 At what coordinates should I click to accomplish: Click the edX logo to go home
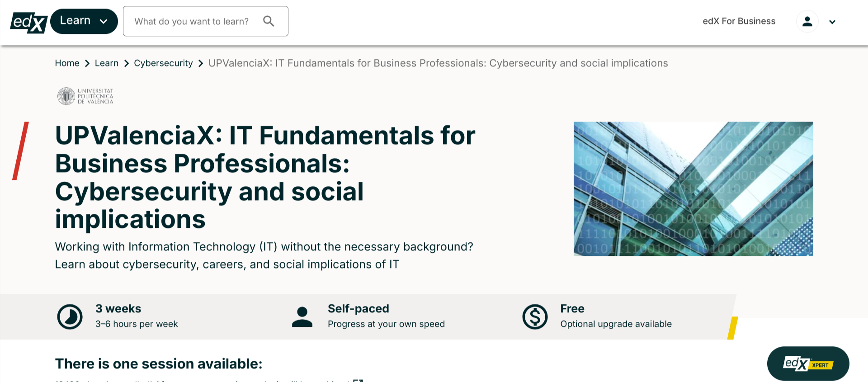pyautogui.click(x=28, y=21)
